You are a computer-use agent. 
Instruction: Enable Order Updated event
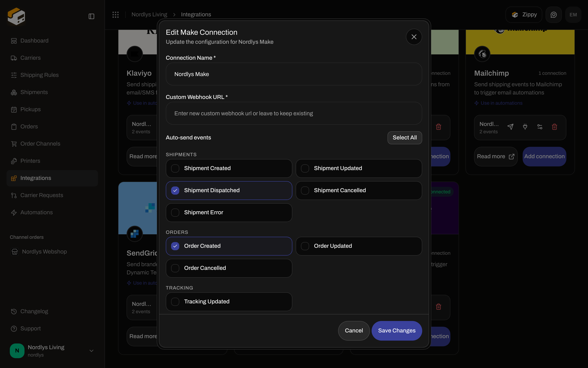359,246
